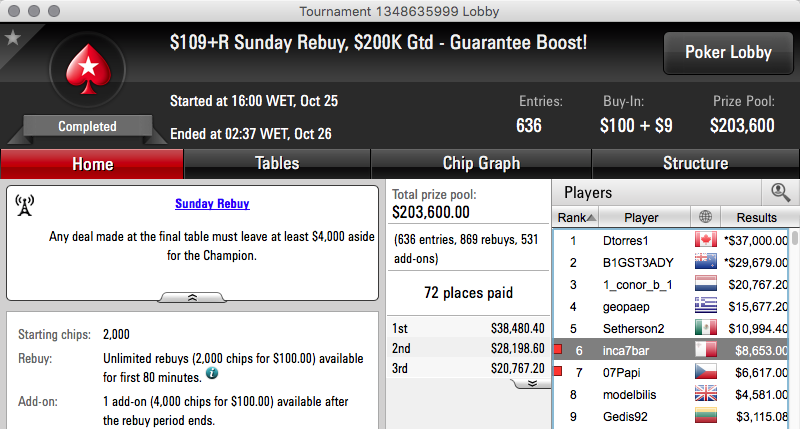Screen dimensions: 800x429
Task: Click the Poker Lobby button
Action: pos(728,53)
